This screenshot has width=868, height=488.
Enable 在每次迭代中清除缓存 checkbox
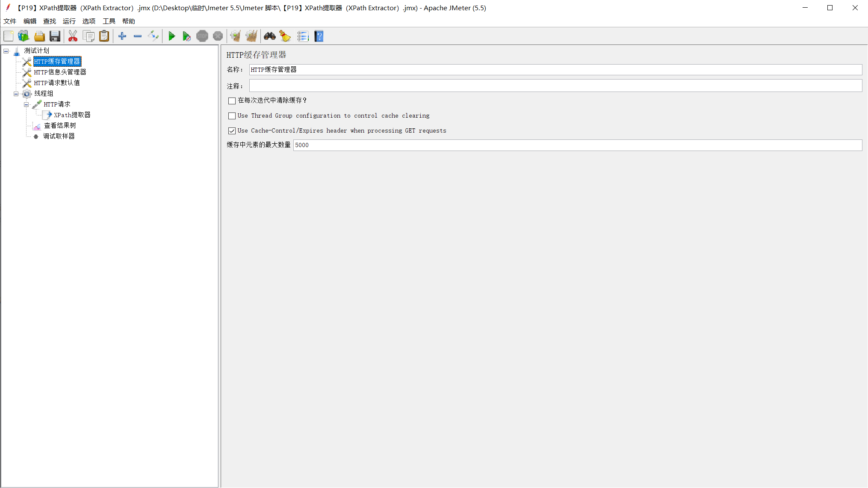click(232, 101)
